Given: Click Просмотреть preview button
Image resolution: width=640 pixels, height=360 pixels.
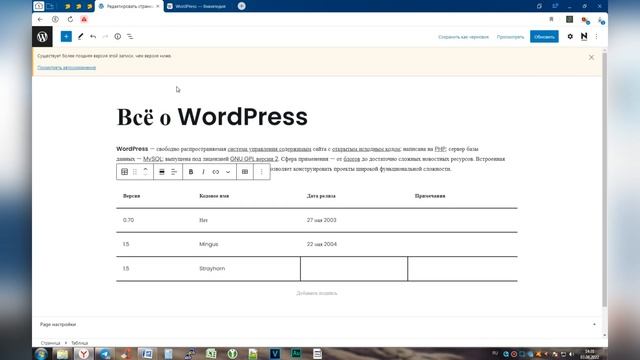Looking at the screenshot, I should [x=510, y=37].
